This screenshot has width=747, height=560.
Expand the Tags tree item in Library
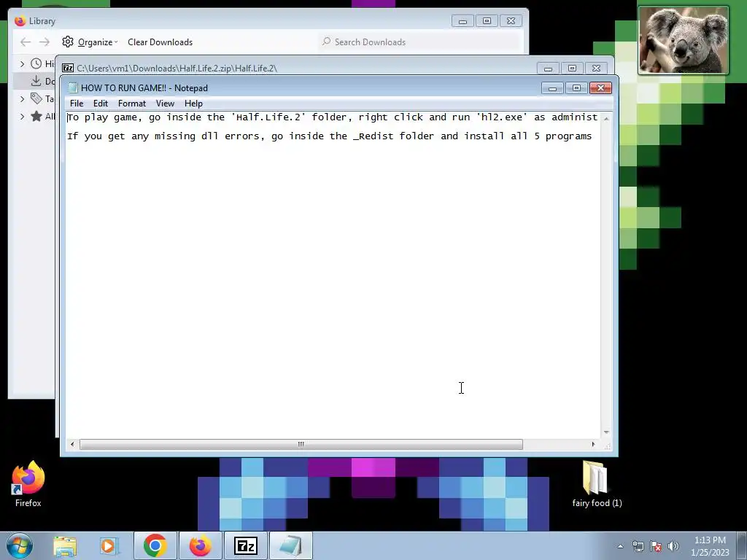click(22, 98)
